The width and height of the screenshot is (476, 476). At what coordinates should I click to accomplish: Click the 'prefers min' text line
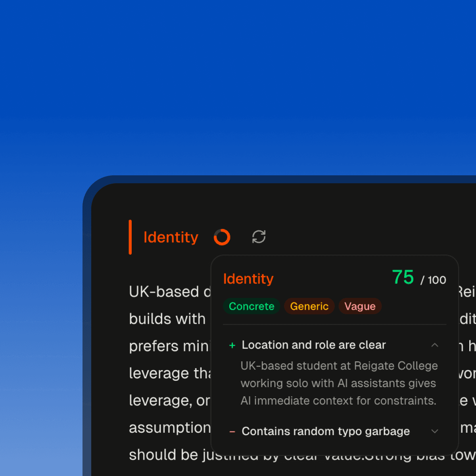pos(169,346)
